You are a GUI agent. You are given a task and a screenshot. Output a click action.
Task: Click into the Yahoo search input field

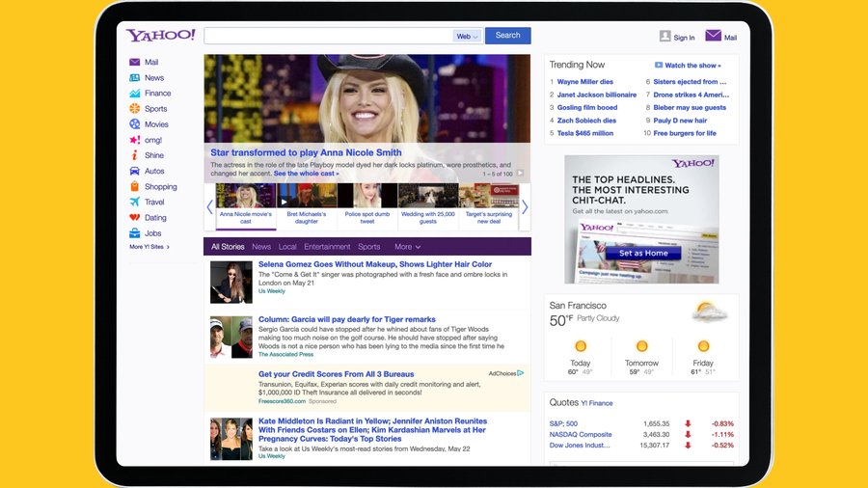pos(328,36)
